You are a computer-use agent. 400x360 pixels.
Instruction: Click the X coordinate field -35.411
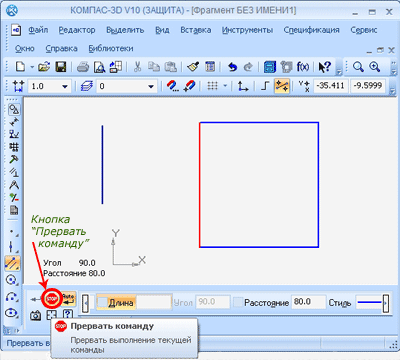tap(330, 86)
